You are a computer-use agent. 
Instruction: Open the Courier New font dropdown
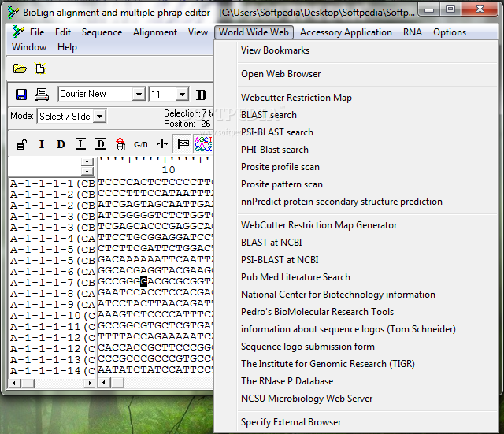(x=139, y=95)
